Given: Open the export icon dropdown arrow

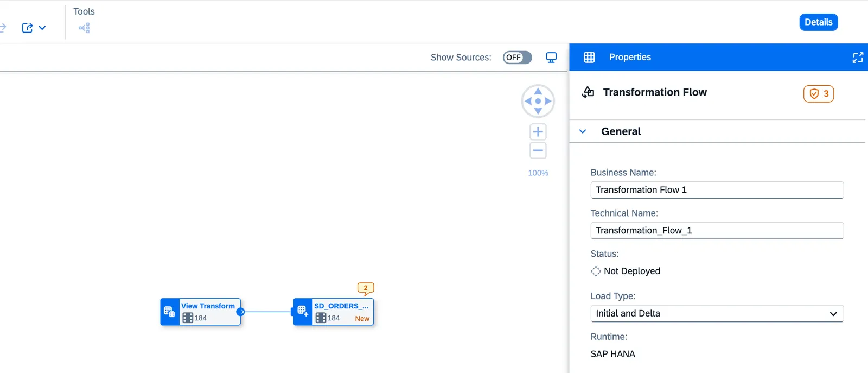Looking at the screenshot, I should pyautogui.click(x=42, y=28).
